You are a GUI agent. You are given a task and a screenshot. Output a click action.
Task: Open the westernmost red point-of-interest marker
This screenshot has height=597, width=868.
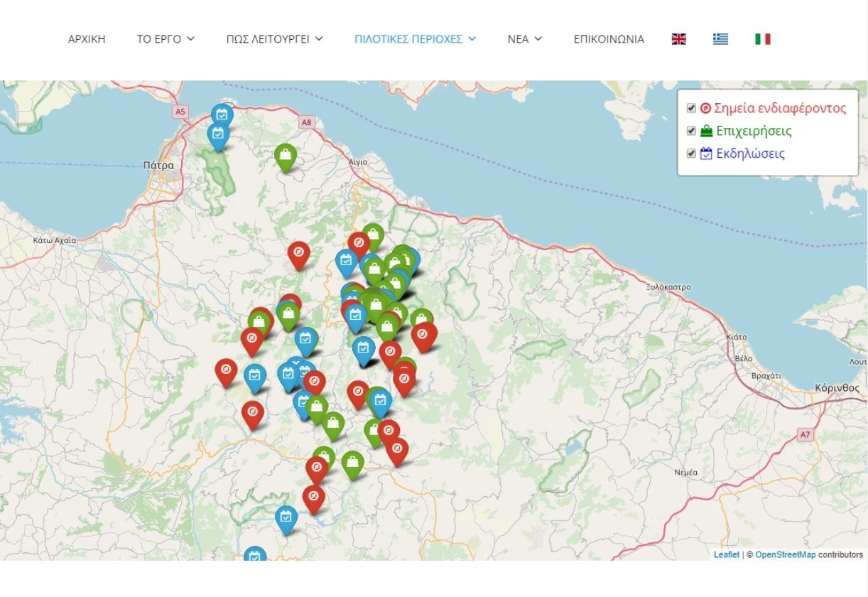(226, 371)
